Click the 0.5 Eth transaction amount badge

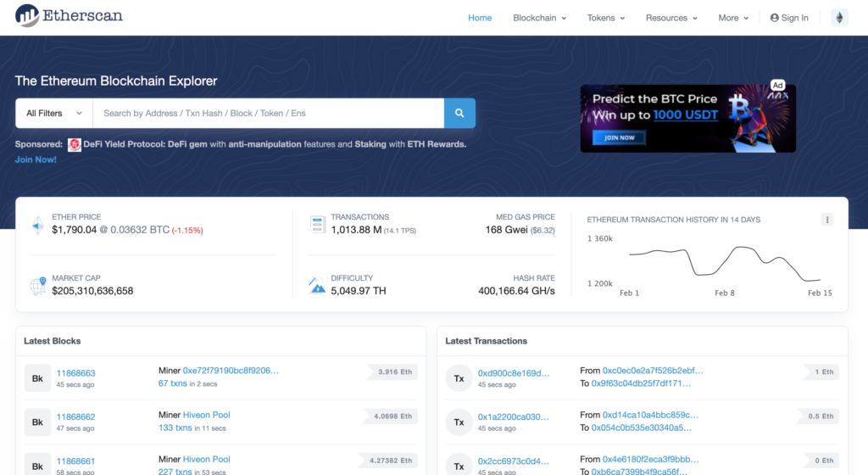818,416
